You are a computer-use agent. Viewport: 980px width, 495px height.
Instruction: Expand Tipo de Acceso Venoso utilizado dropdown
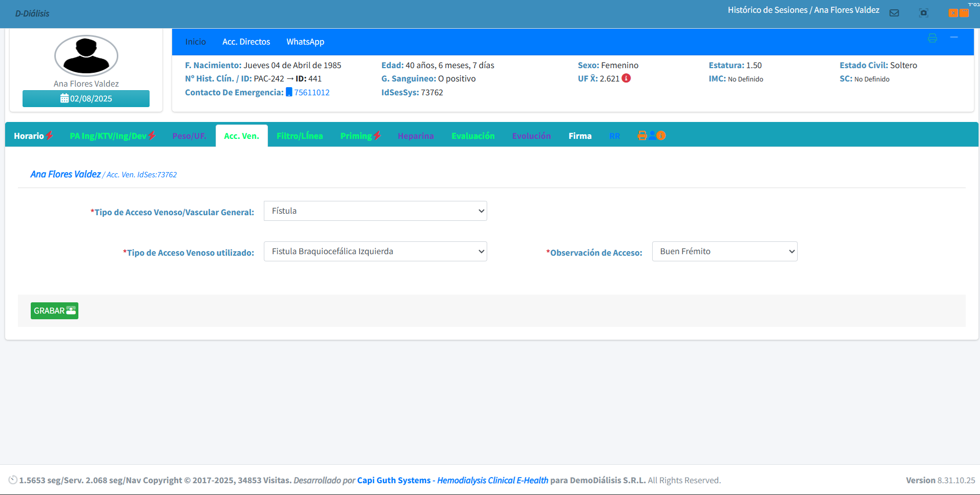point(375,252)
